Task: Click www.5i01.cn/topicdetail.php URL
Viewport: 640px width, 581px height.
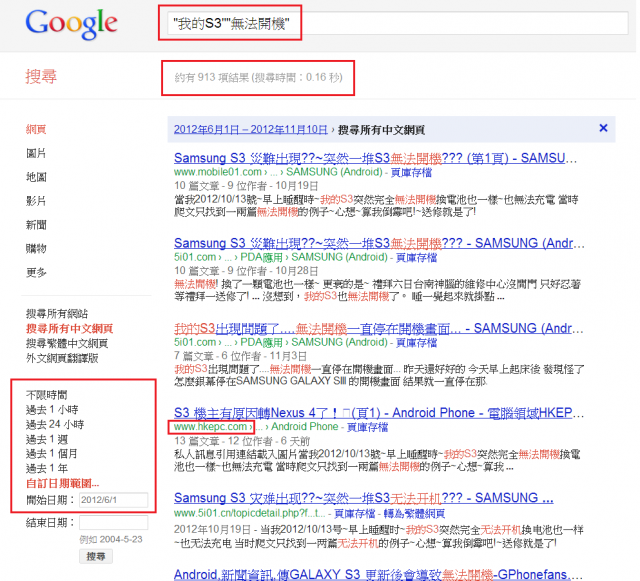Action: pyautogui.click(x=250, y=513)
